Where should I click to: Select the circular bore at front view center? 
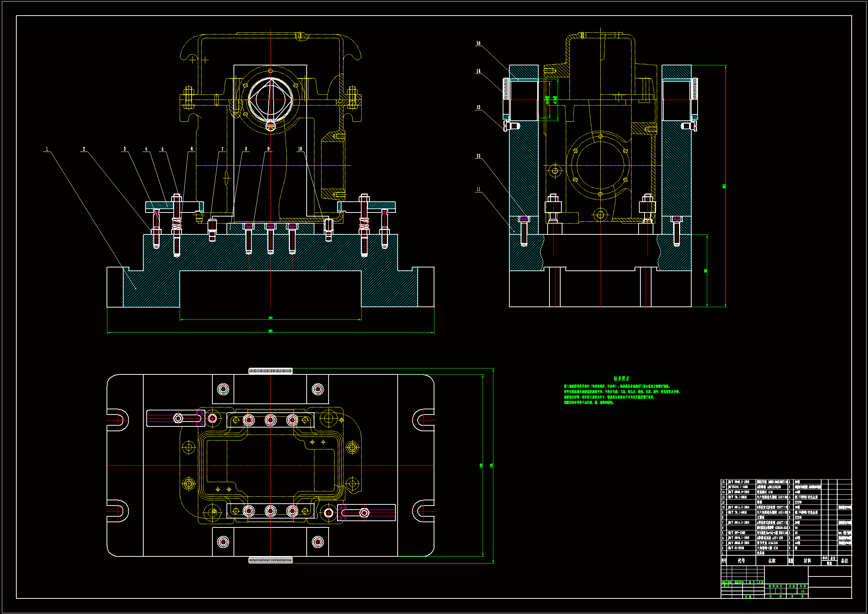click(270, 99)
